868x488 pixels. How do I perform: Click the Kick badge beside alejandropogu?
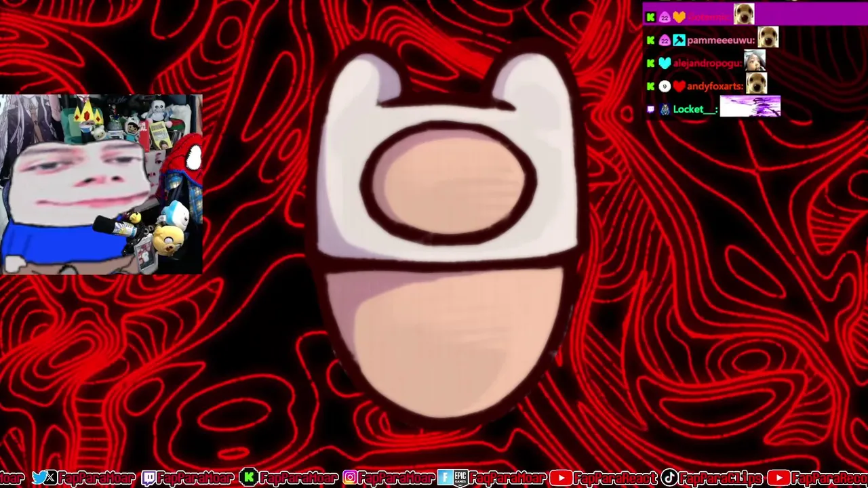651,63
